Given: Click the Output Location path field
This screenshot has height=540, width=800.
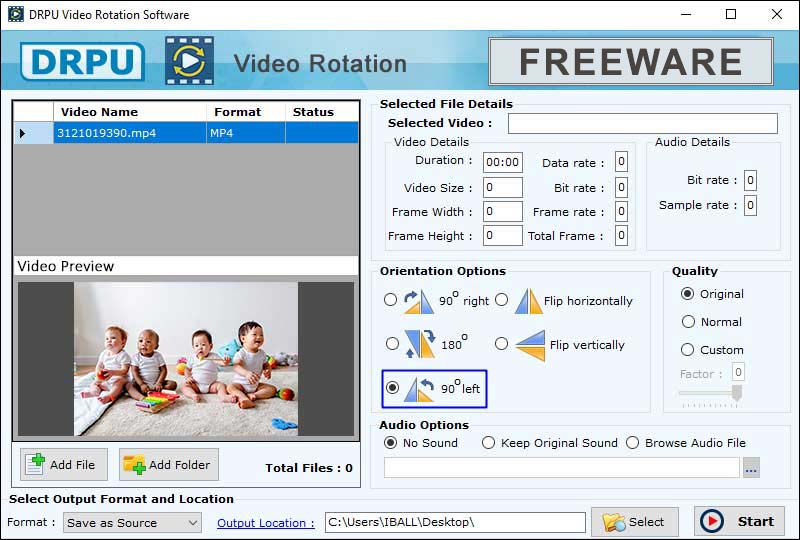Looking at the screenshot, I should pos(455,522).
